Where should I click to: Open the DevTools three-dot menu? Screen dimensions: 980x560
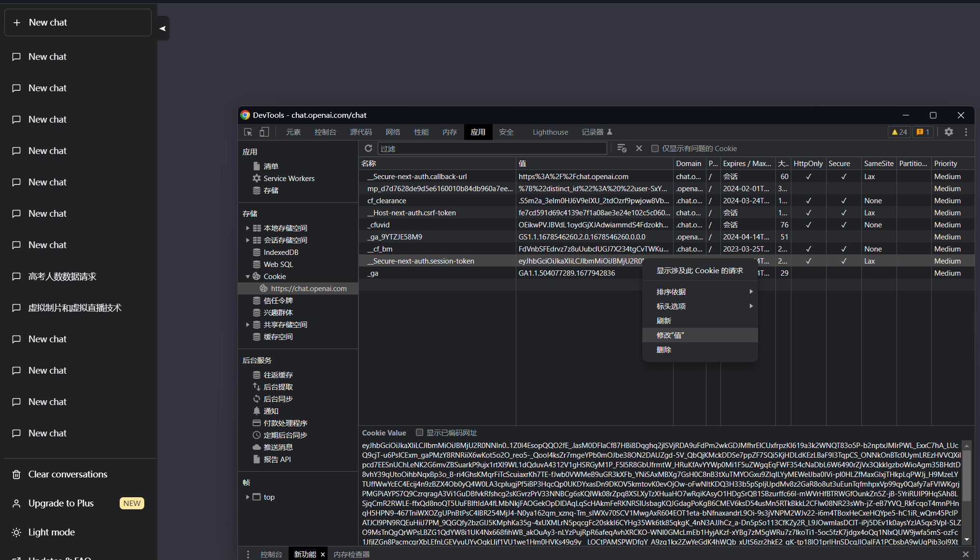(x=966, y=132)
